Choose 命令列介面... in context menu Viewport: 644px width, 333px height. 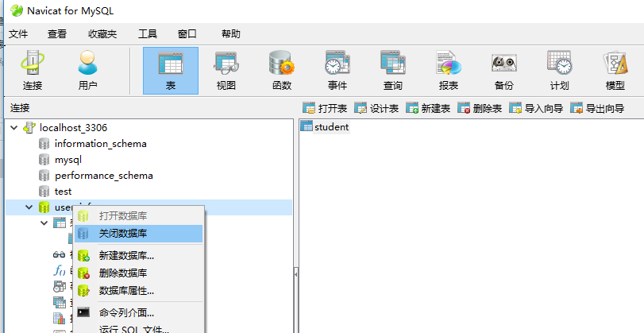click(138, 313)
